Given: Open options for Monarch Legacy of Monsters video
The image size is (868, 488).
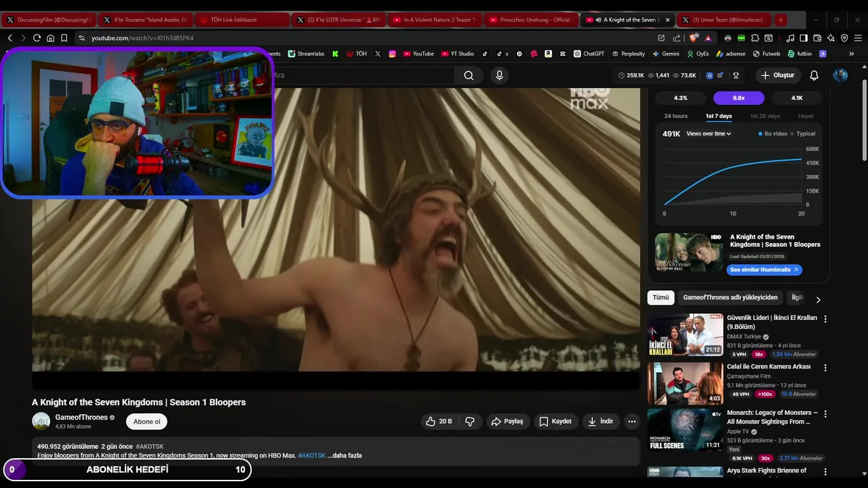Looking at the screenshot, I should (825, 413).
